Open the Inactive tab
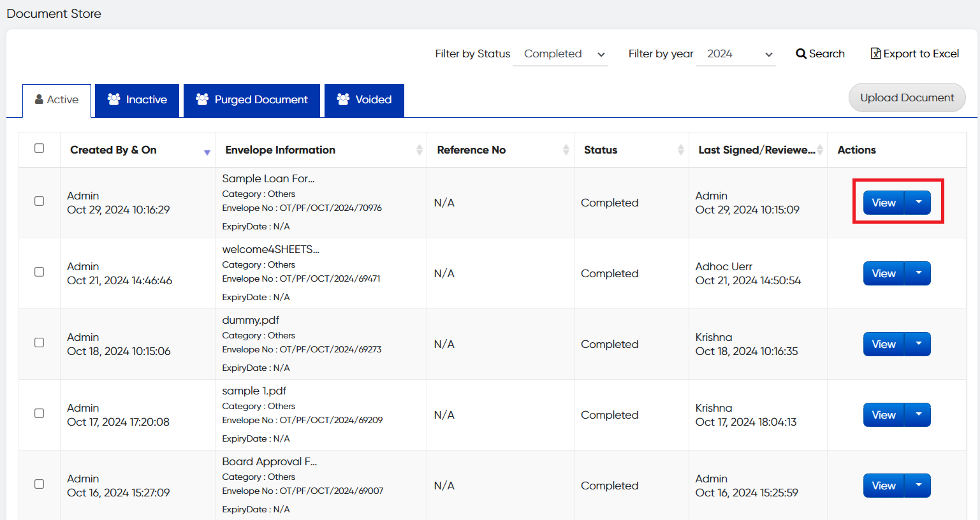Viewport: 980px width, 520px height. (137, 100)
